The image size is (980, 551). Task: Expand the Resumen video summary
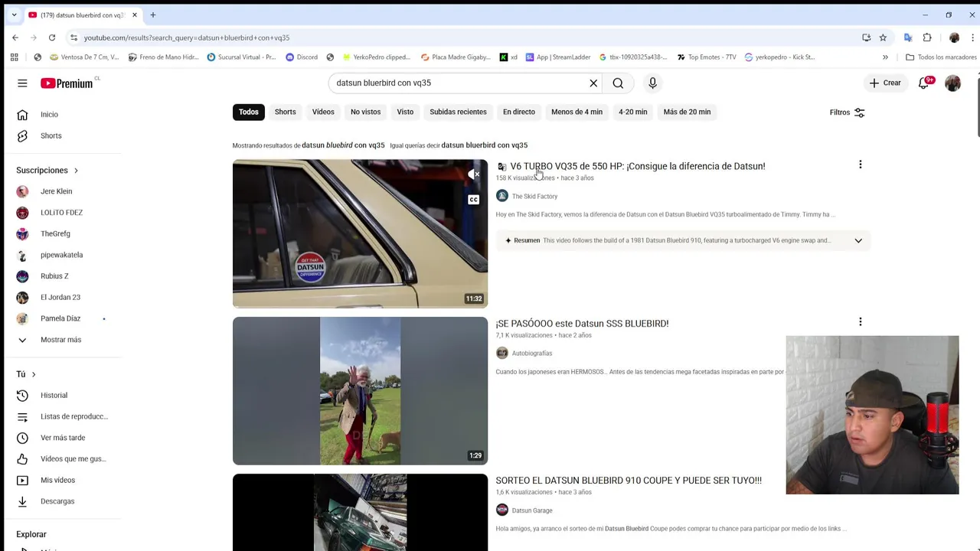point(858,240)
